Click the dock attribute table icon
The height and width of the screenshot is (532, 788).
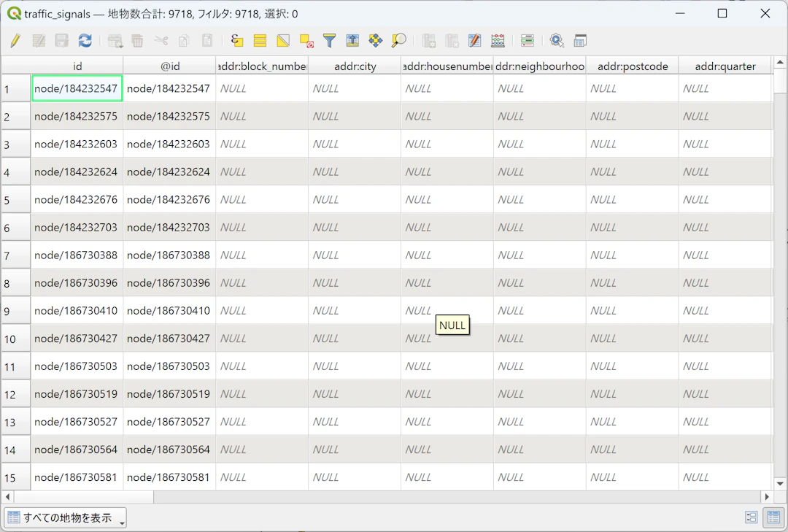(x=580, y=41)
